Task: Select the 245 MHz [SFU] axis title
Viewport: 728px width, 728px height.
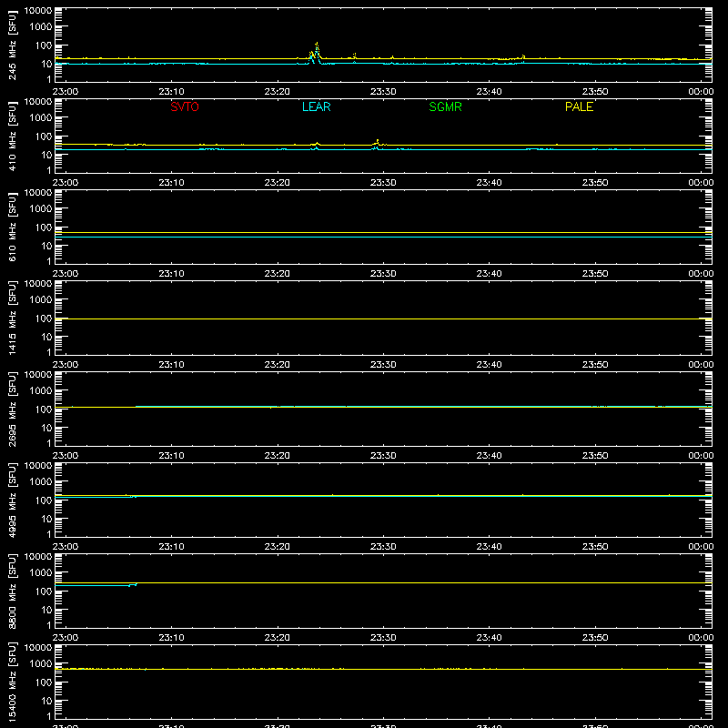Action: pos(12,45)
